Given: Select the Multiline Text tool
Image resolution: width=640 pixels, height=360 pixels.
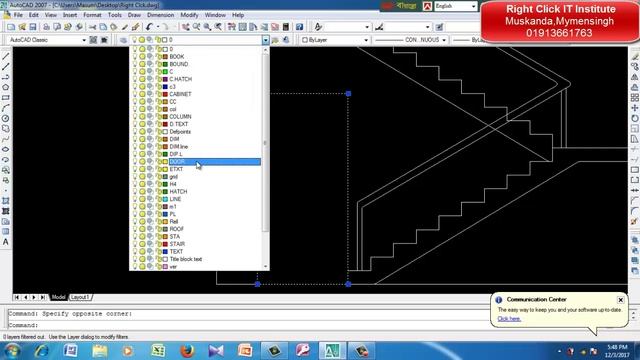Looking at the screenshot, I should click(x=6, y=242).
